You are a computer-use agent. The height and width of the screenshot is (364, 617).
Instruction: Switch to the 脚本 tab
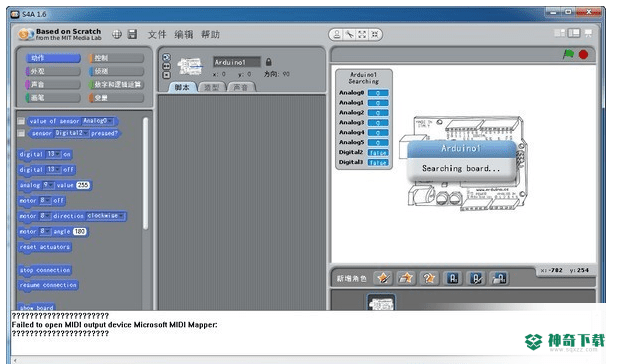pos(182,87)
